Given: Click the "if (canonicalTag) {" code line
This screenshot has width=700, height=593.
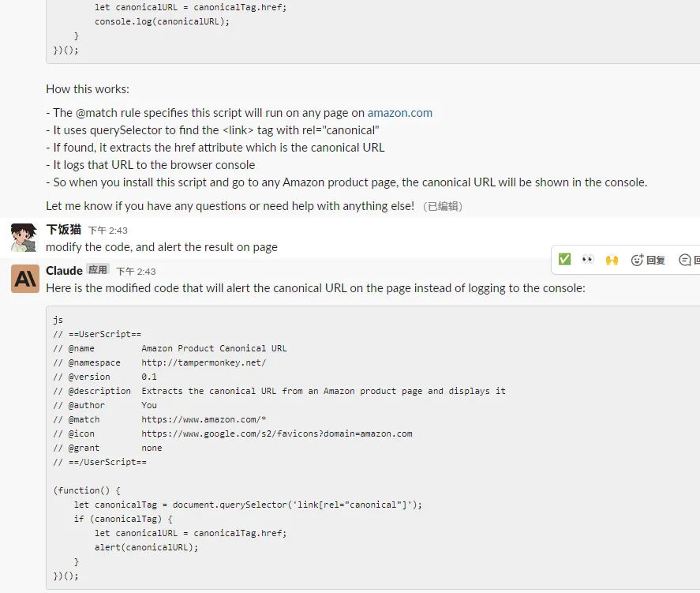Looking at the screenshot, I should click(123, 519).
